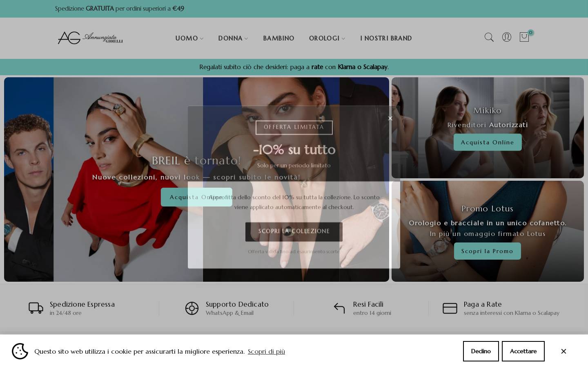Viewport: 588px width, 368px height.
Task: Click the OFFERTA LIMITATA badge
Action: point(294,127)
